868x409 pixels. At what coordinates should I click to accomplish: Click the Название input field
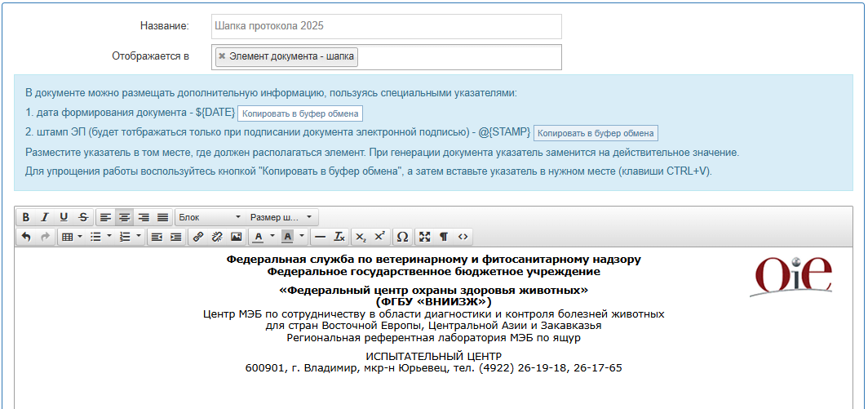pyautogui.click(x=386, y=26)
